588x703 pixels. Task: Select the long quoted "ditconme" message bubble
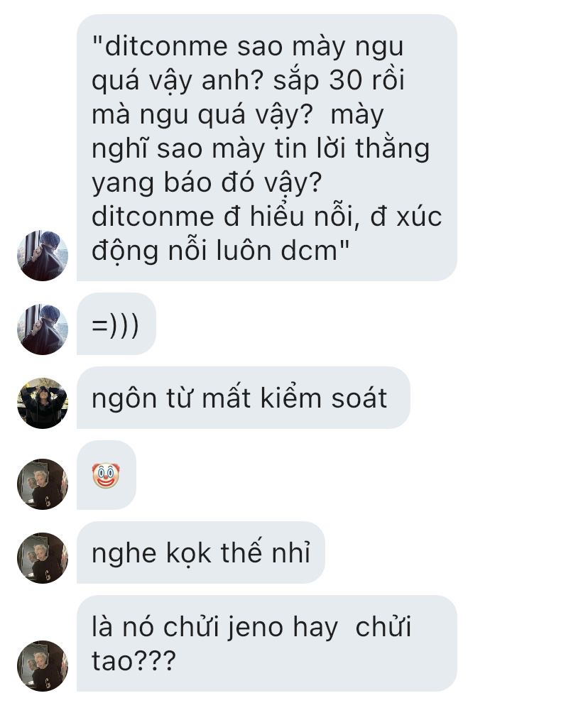[x=267, y=148]
